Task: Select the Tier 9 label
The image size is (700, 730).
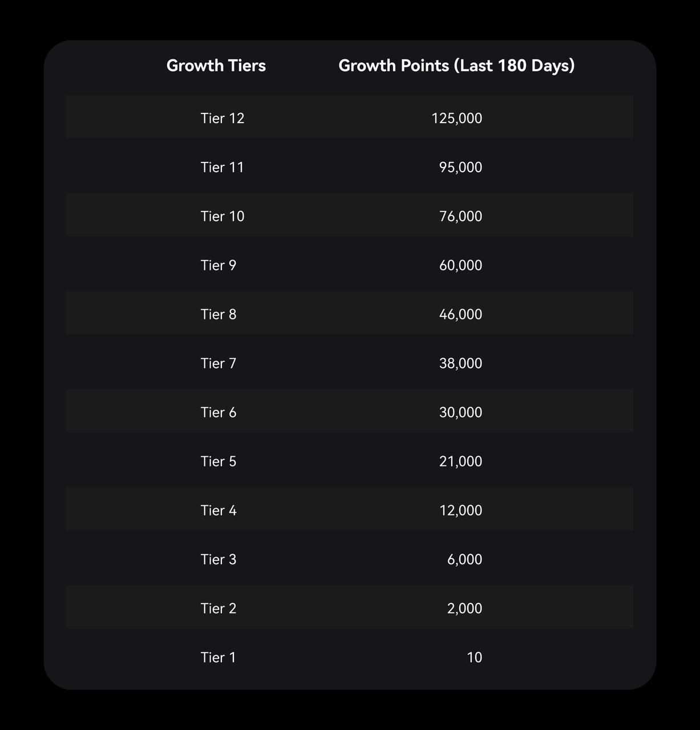Action: [218, 265]
